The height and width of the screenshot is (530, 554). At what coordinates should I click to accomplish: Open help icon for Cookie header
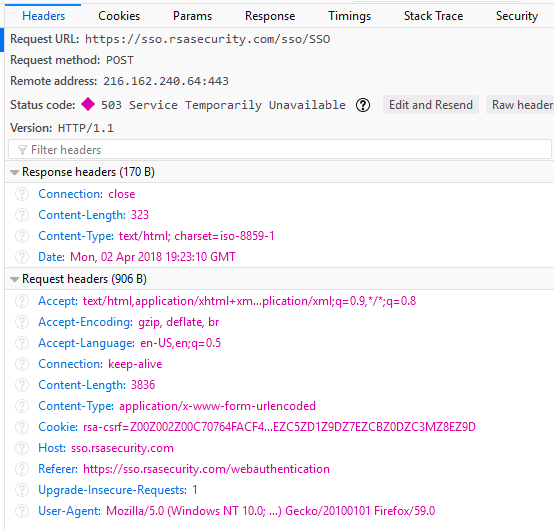(22, 427)
